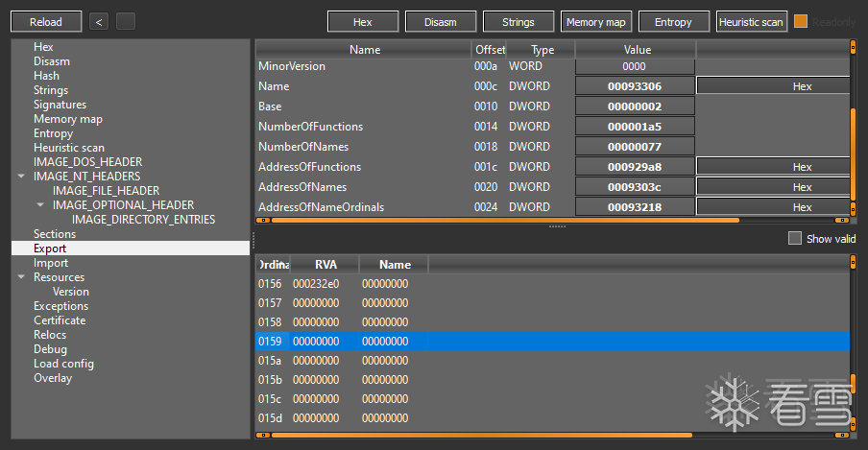Open Hex view for AddressOfNames
The height and width of the screenshot is (450, 868).
(x=773, y=187)
